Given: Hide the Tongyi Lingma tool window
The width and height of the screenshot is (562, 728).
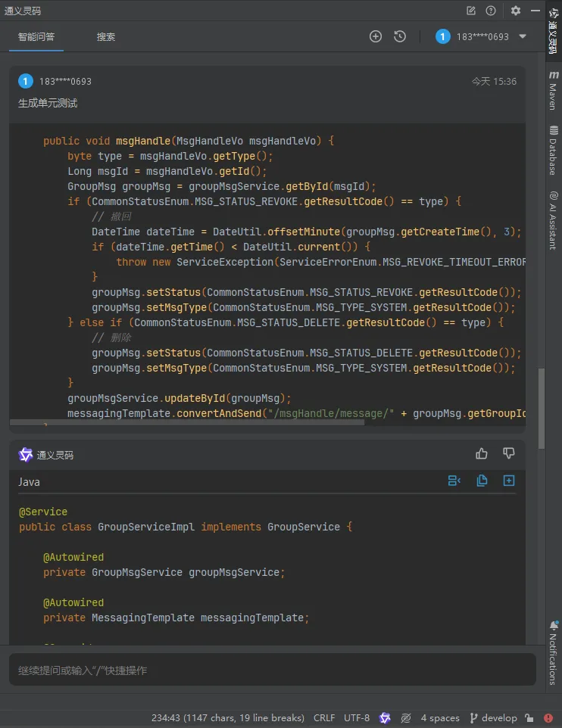Looking at the screenshot, I should (x=535, y=10).
